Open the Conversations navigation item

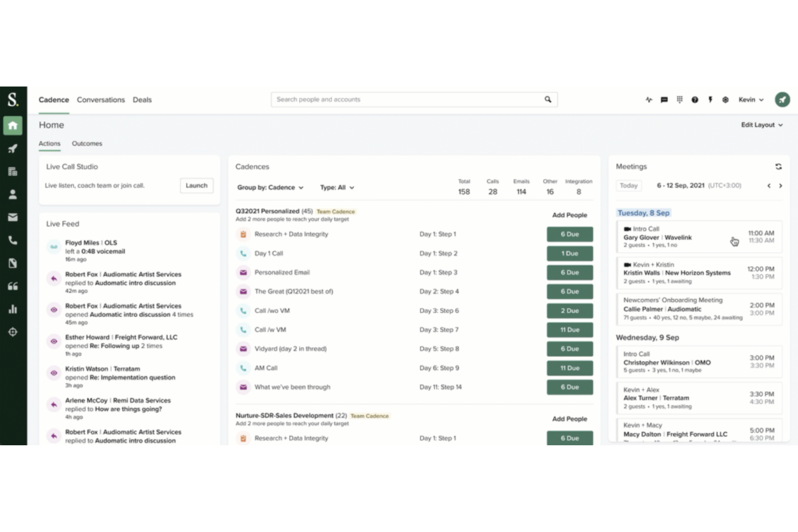pyautogui.click(x=101, y=100)
